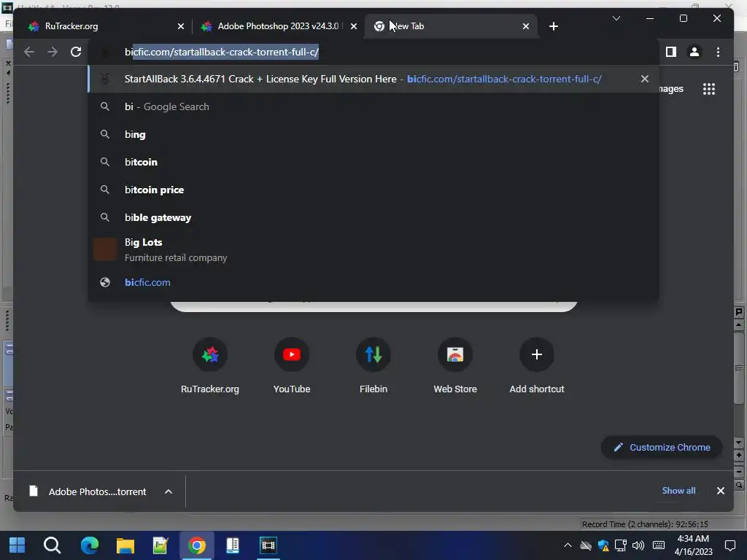Open the notifications center icon
The image size is (747, 560).
[729, 545]
